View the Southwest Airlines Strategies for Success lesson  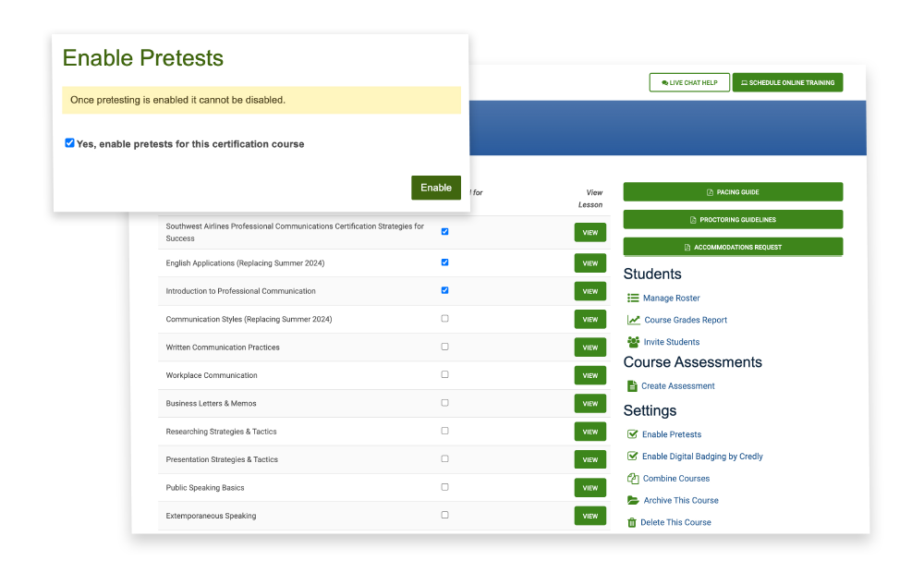pos(590,233)
